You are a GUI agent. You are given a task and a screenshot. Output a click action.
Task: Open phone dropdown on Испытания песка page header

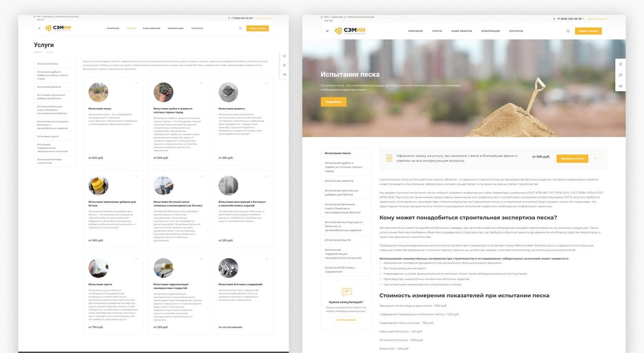(584, 19)
